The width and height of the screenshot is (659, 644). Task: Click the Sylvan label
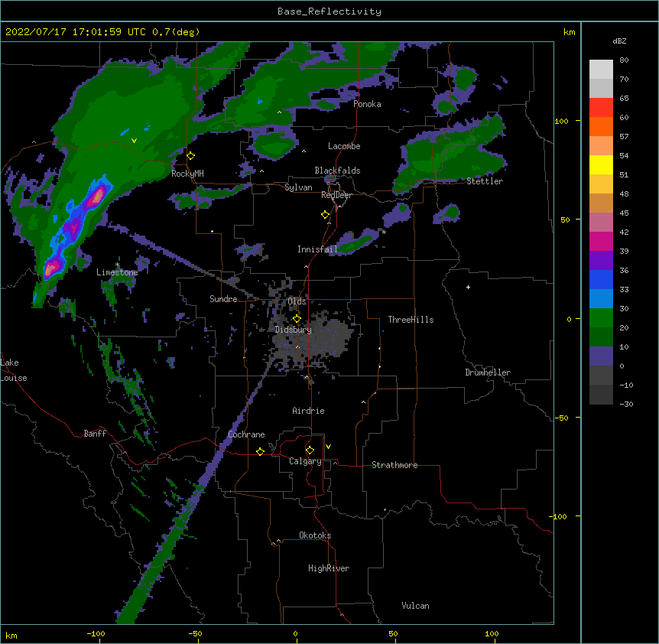coord(298,187)
